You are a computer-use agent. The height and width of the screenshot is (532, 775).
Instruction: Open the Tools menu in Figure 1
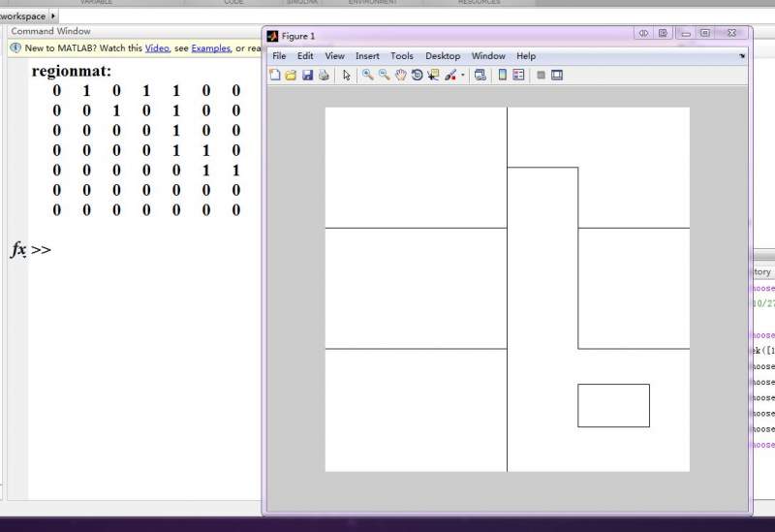click(402, 56)
